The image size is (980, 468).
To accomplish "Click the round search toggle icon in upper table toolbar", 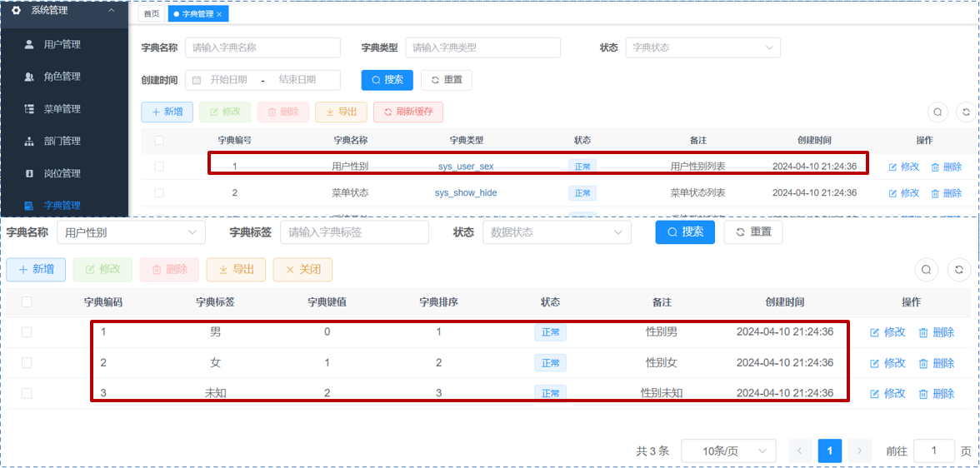I will (x=937, y=112).
